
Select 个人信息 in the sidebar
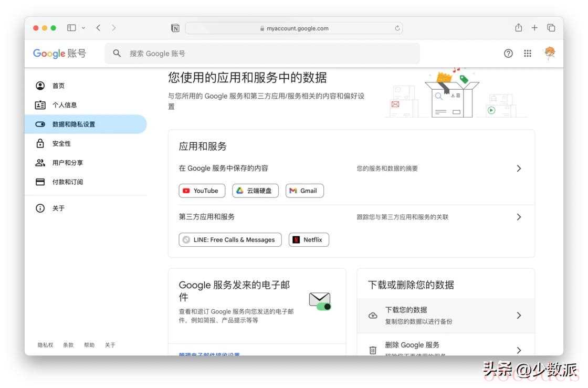(x=86, y=105)
